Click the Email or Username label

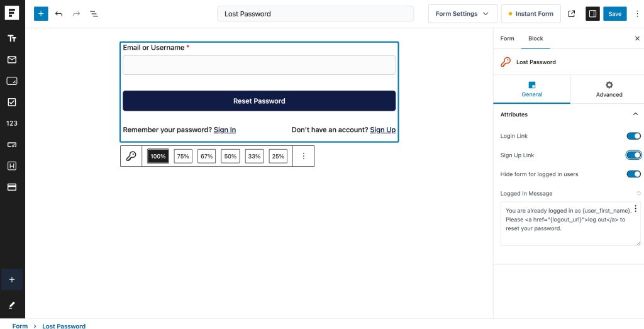(x=153, y=48)
